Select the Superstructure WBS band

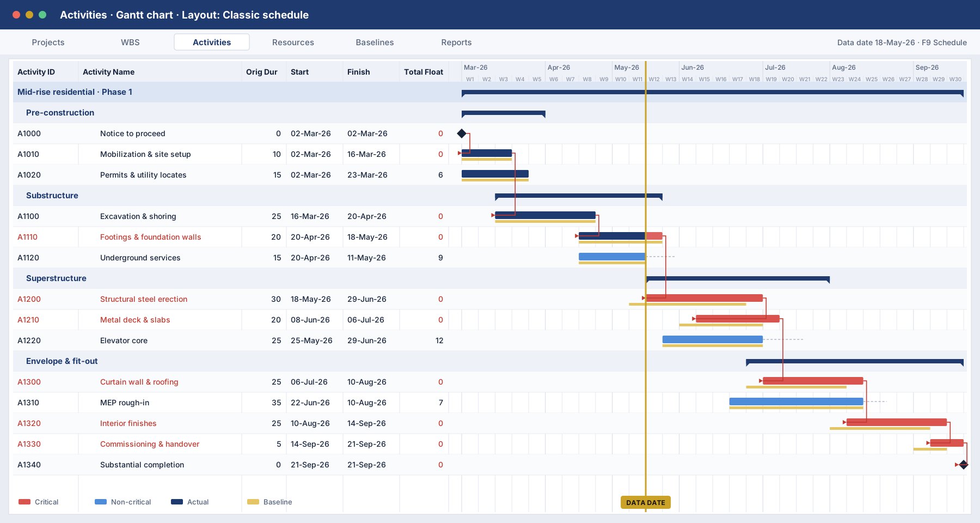490,278
